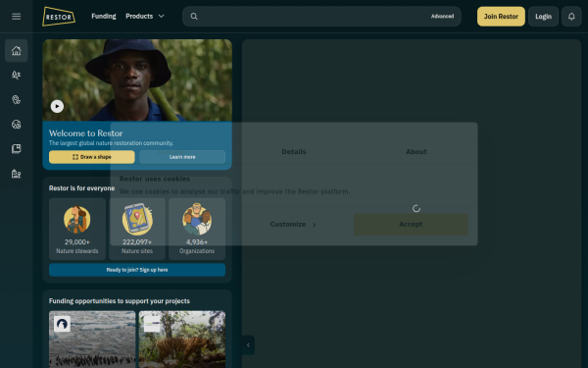Click the Nature sites card

coord(137,229)
